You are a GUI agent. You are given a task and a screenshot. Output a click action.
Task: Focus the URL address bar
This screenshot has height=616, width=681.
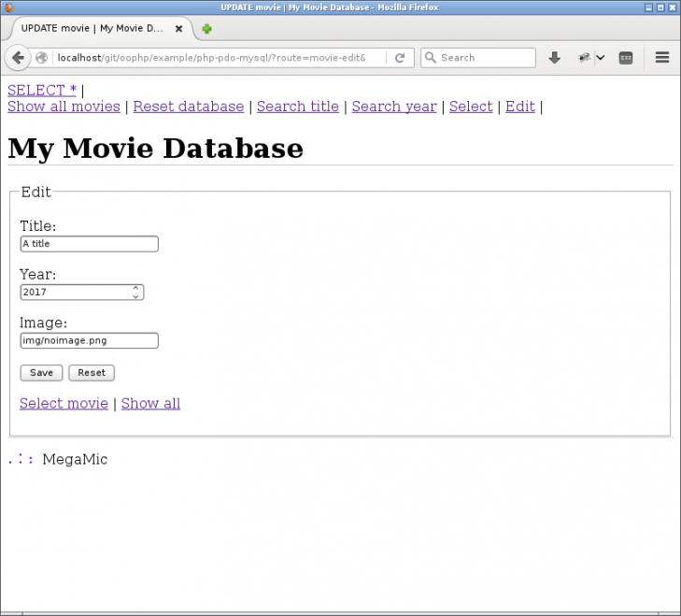[x=220, y=58]
